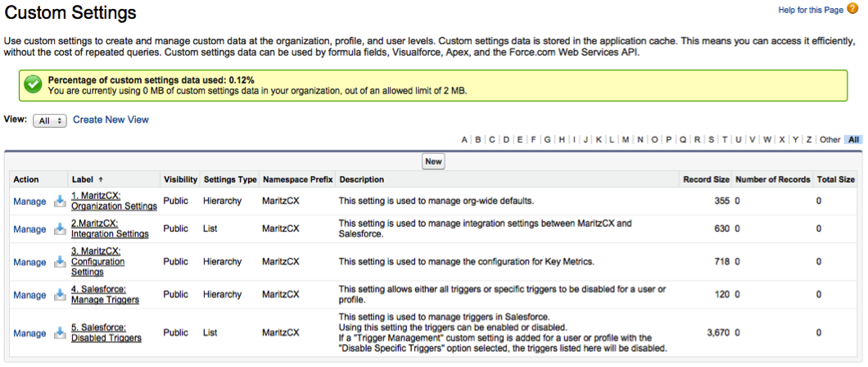Click percentage of custom settings data used text
868x367 pixels.
tap(151, 79)
